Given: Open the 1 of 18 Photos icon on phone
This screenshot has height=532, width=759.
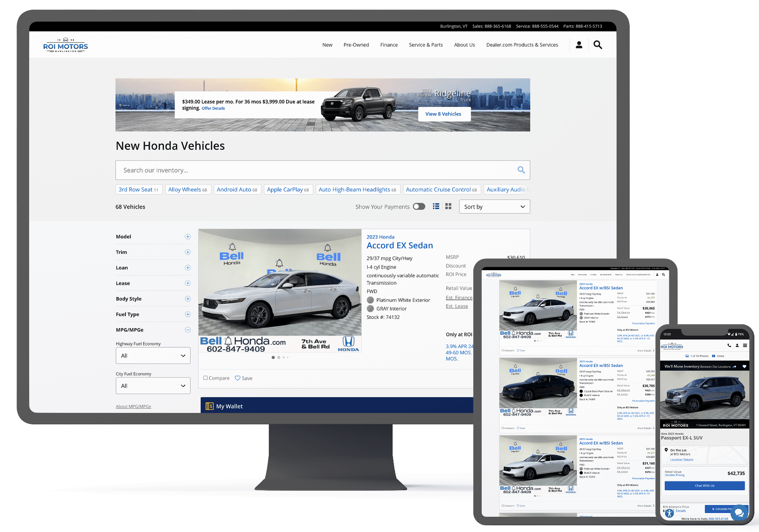Looking at the screenshot, I should (687, 356).
